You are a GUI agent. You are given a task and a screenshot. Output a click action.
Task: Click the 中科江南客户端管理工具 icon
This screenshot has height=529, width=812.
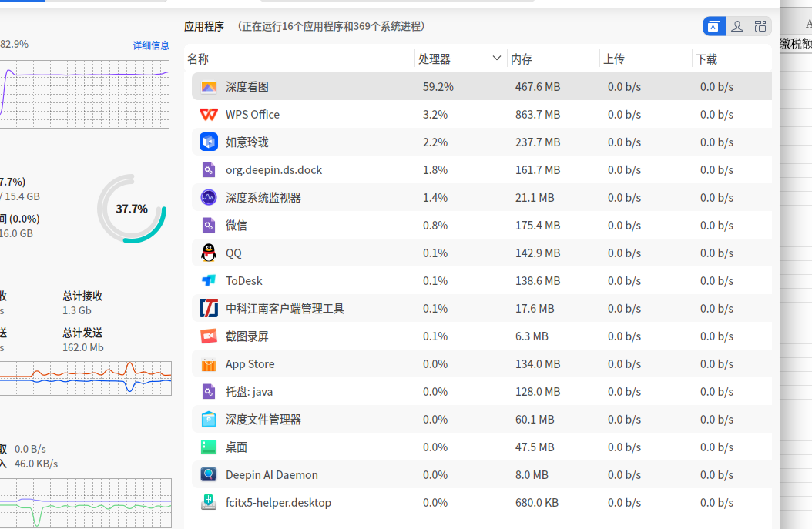coord(209,309)
